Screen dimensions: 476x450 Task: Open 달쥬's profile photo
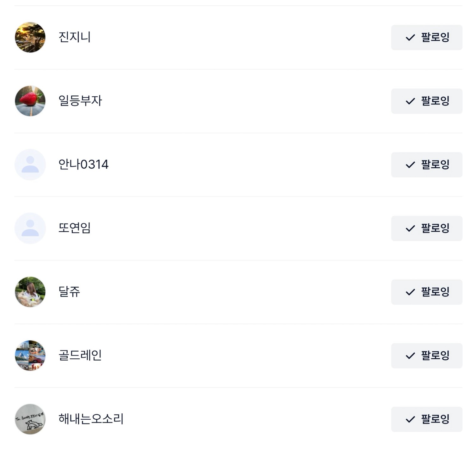[30, 292]
